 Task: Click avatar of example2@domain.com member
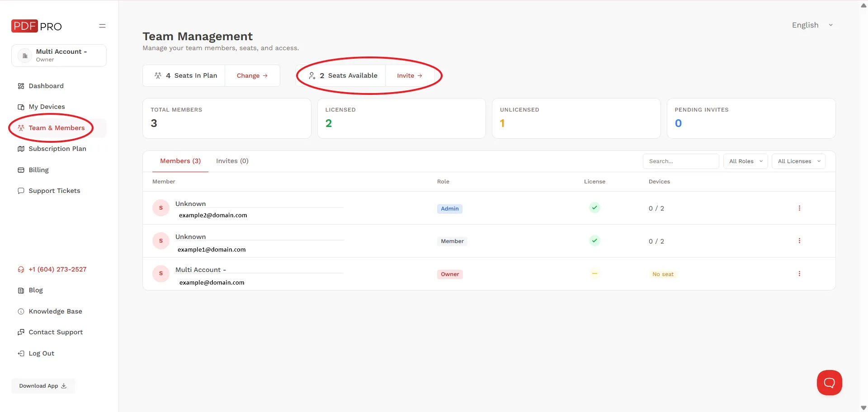[160, 208]
